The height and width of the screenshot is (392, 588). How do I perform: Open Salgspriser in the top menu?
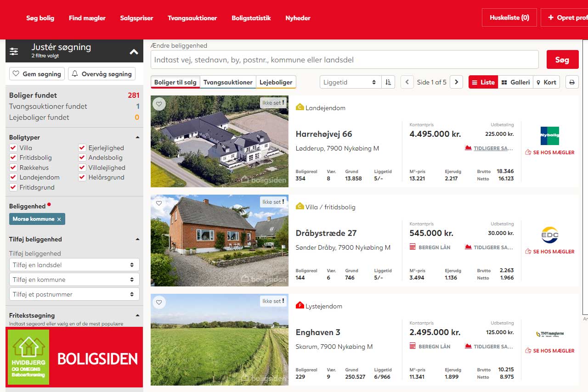pyautogui.click(x=136, y=18)
